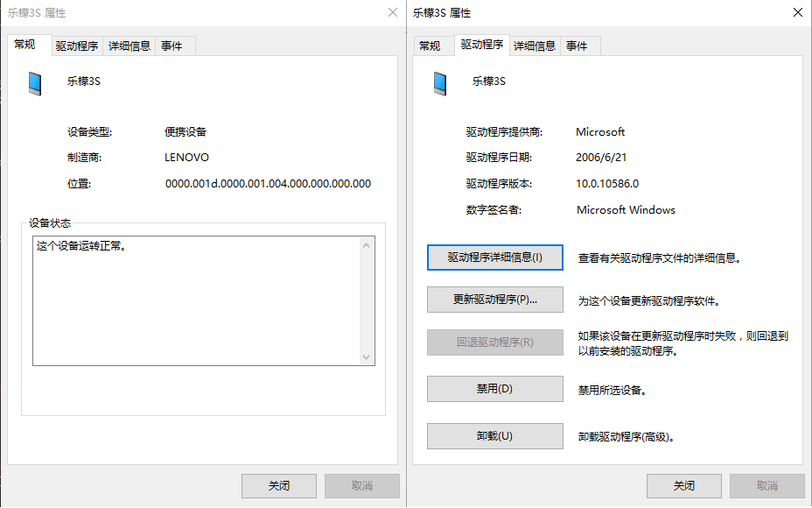Click 驱动程序详细信息(I) button
Viewport: 812px width, 508px height.
coord(495,258)
